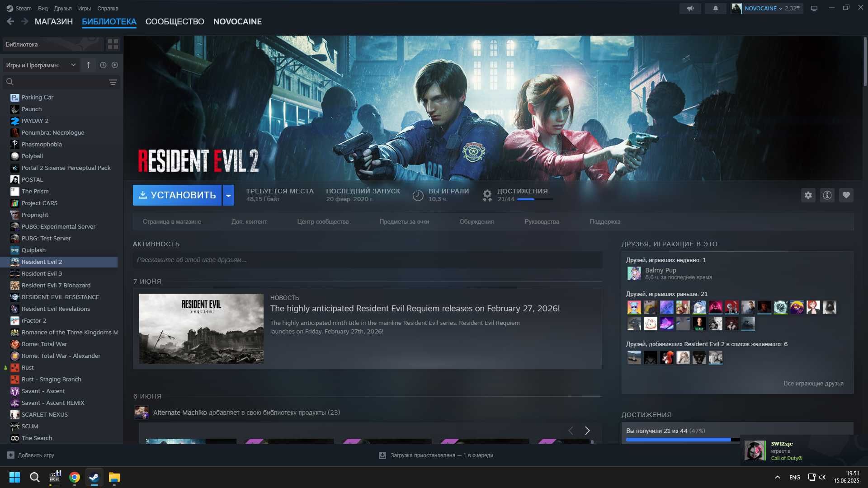Show previous items in the product carousel
Image resolution: width=868 pixels, height=488 pixels.
[571, 431]
